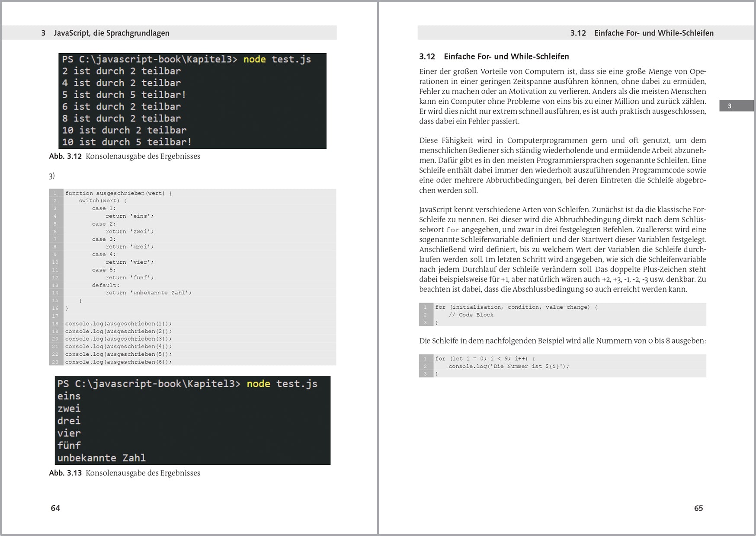Image resolution: width=756 pixels, height=536 pixels.
Task: Click the caption 'Abb. 3.12 Konsolenausgabe des Ergebnisses'
Action: point(125,156)
